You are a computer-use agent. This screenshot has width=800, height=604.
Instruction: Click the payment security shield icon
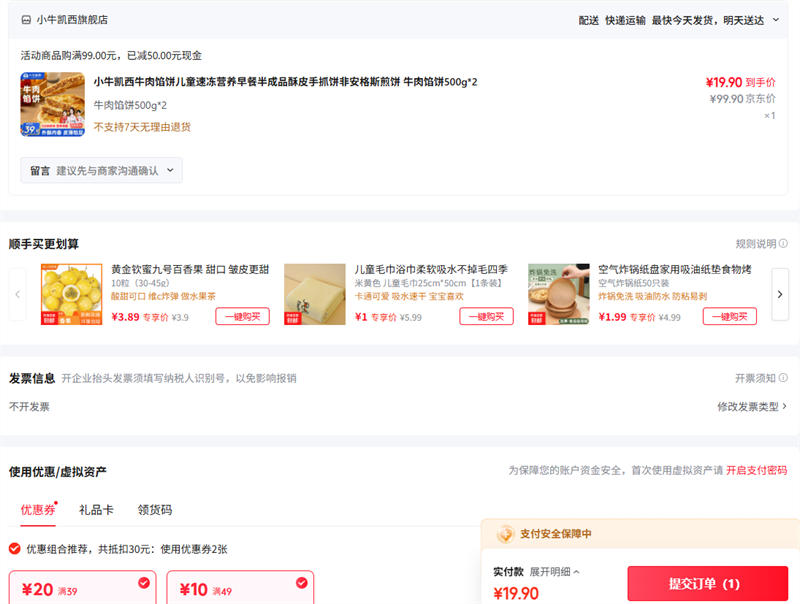[505, 534]
